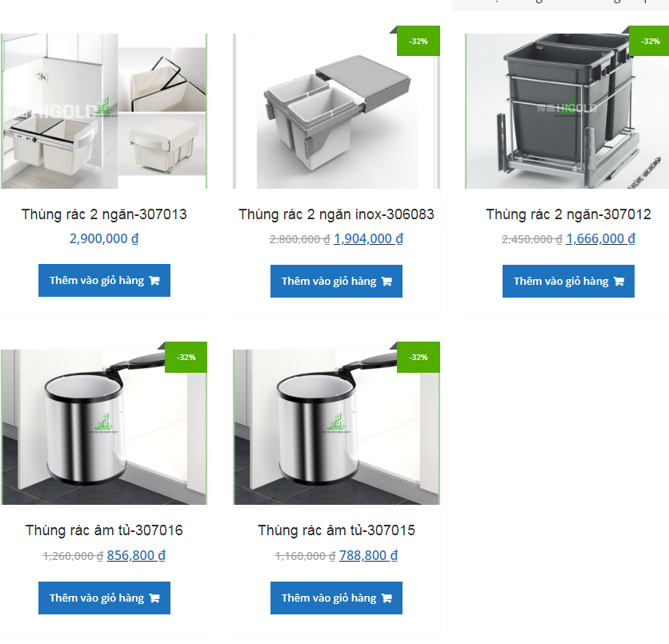Click -32% badge on inox-306083 product
This screenshot has height=644, width=669.
(x=418, y=41)
